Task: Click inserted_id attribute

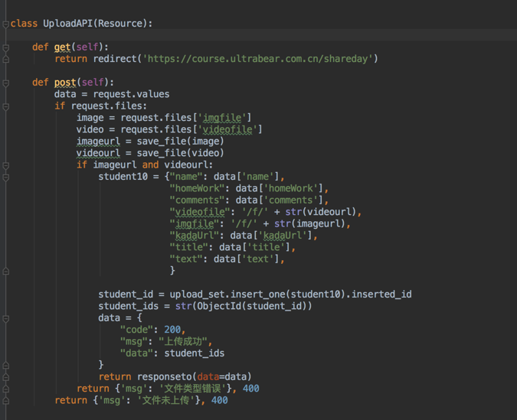Action: [x=381, y=295]
